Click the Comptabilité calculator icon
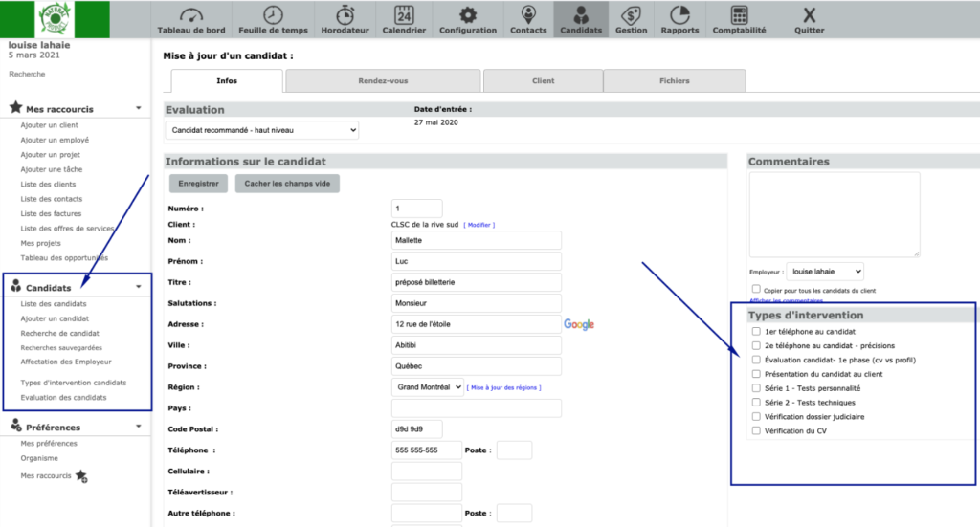 click(739, 15)
